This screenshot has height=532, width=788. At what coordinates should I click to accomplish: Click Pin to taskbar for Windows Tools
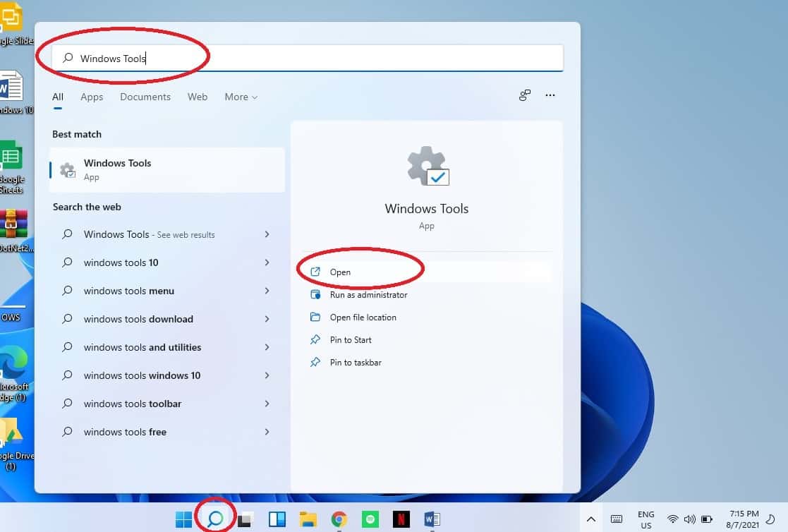(x=354, y=362)
